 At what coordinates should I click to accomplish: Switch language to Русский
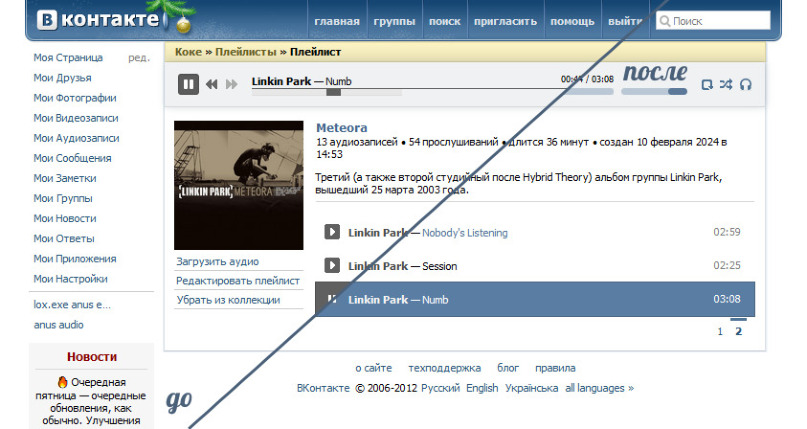tap(441, 388)
